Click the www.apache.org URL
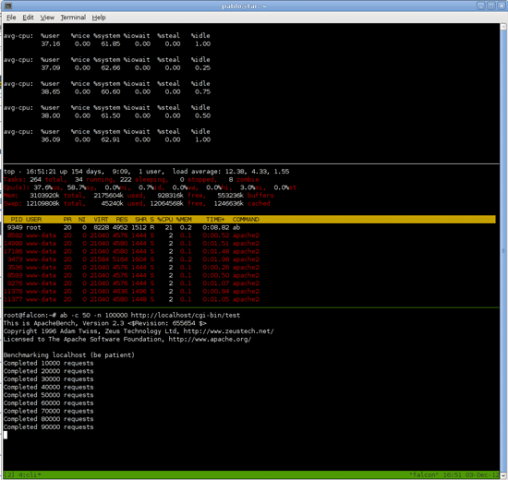Screen dimensions: 508x480 click(210, 339)
